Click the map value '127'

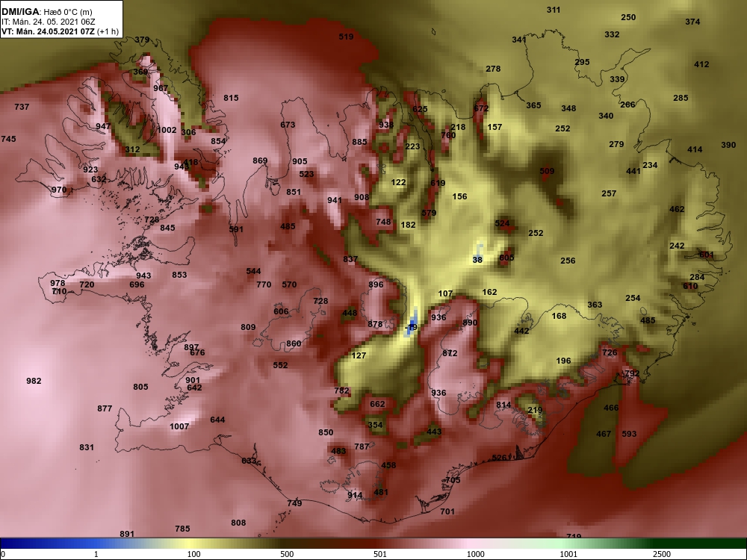[x=359, y=355]
